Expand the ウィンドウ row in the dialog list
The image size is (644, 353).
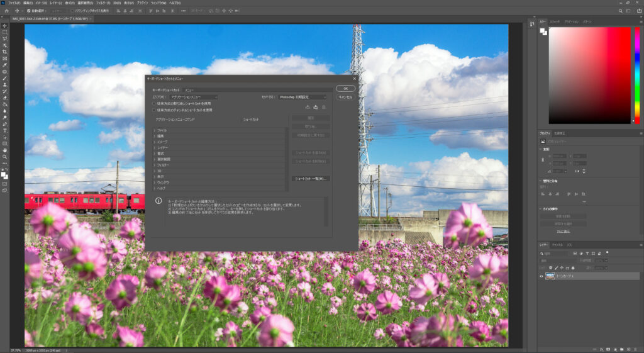(155, 182)
